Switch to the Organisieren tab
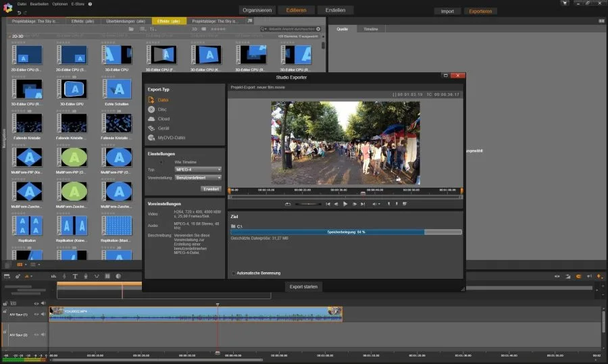This screenshot has height=364, width=608. (257, 10)
